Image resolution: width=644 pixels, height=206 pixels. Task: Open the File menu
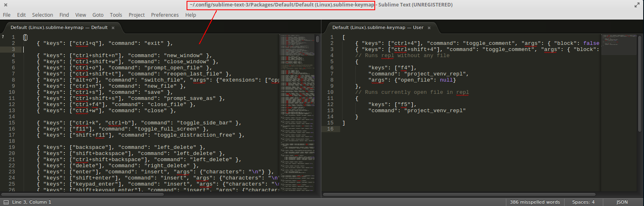(7, 15)
